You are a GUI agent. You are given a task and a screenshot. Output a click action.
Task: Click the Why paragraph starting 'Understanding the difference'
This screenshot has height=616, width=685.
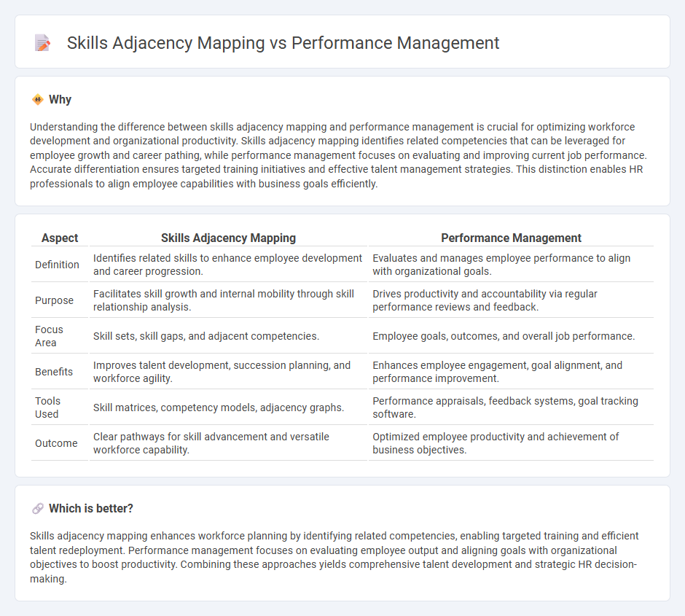[339, 155]
